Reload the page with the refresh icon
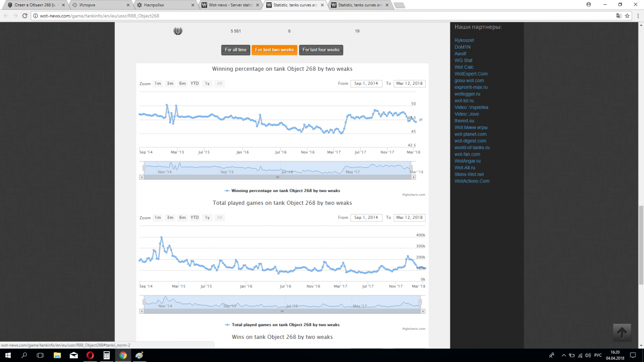The width and height of the screenshot is (644, 362). tap(25, 16)
